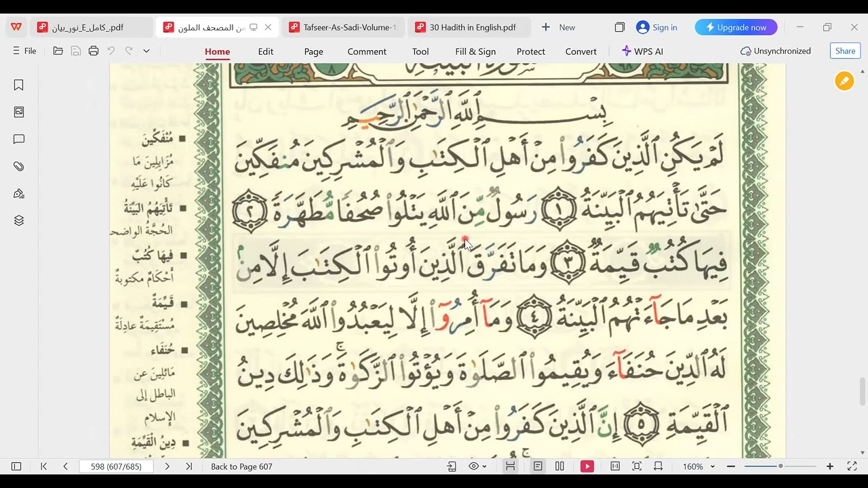Click the fit width icon
This screenshot has height=488, width=868.
click(658, 466)
